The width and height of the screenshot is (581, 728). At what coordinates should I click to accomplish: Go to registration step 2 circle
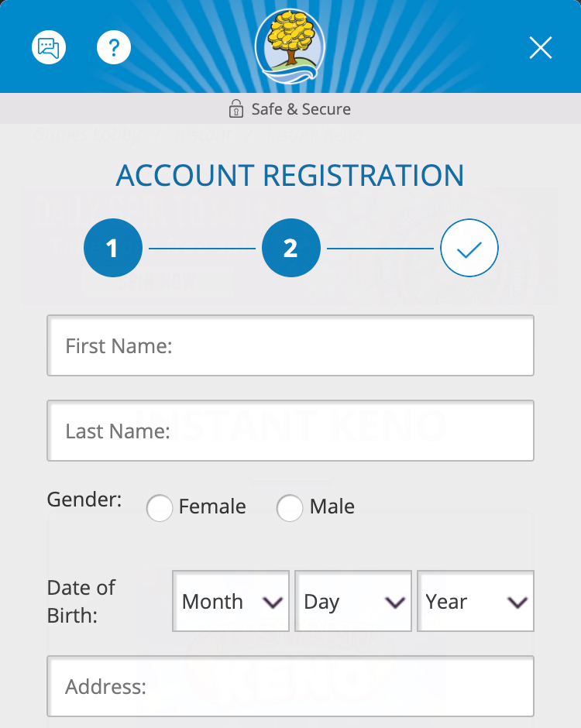pyautogui.click(x=290, y=249)
